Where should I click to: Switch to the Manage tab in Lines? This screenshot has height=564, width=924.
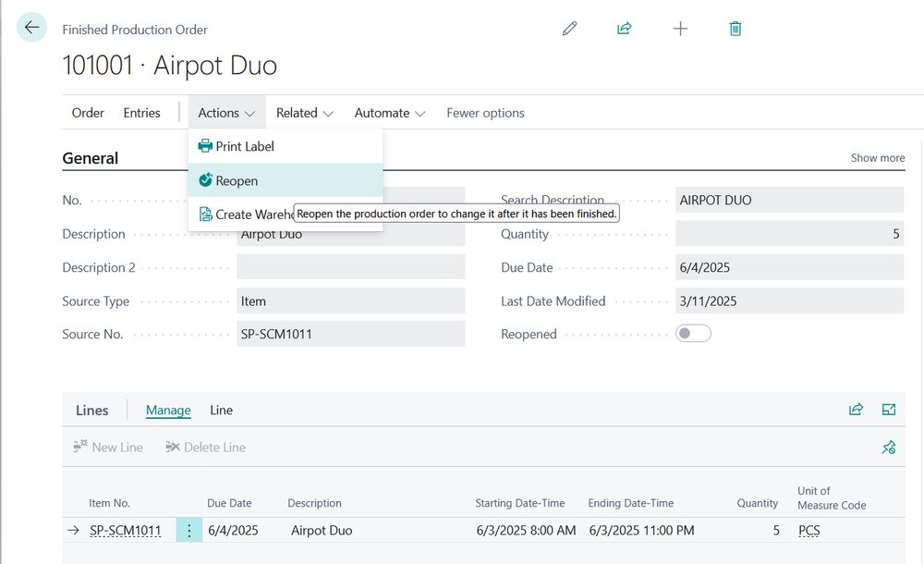[168, 410]
